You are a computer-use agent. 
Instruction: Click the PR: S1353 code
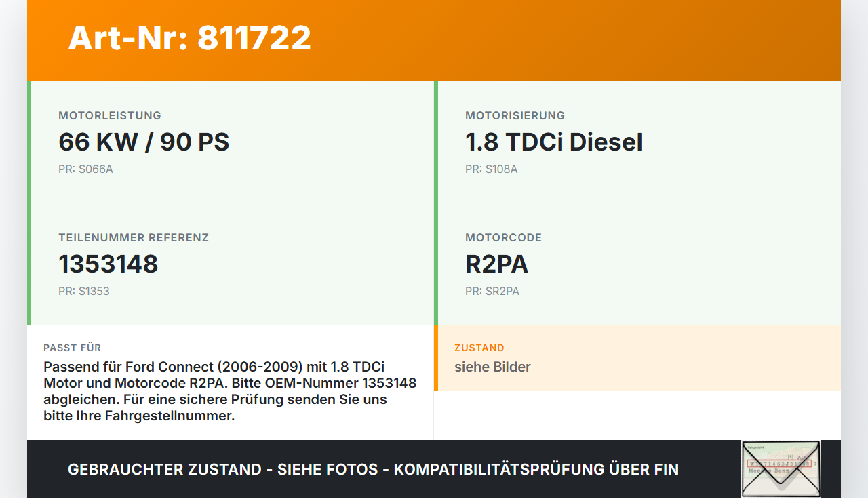click(x=84, y=292)
